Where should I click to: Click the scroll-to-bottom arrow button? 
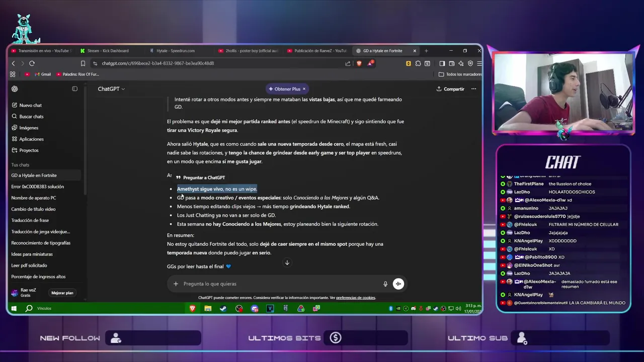pyautogui.click(x=287, y=262)
